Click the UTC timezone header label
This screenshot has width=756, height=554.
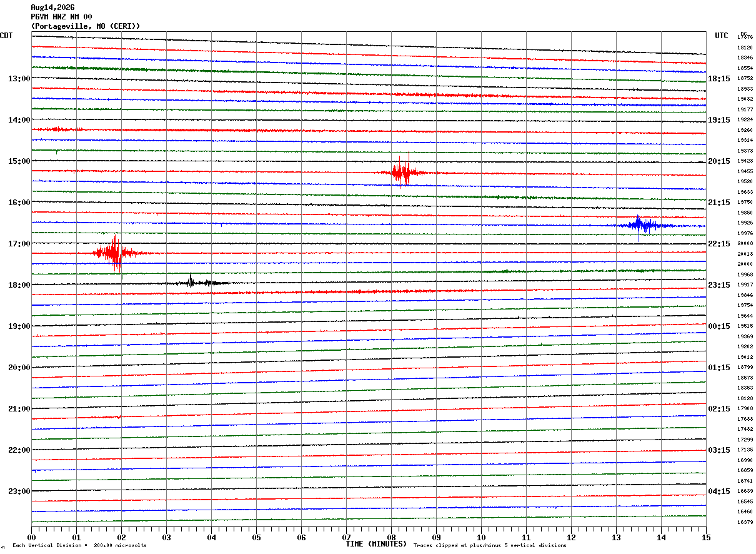tap(722, 36)
